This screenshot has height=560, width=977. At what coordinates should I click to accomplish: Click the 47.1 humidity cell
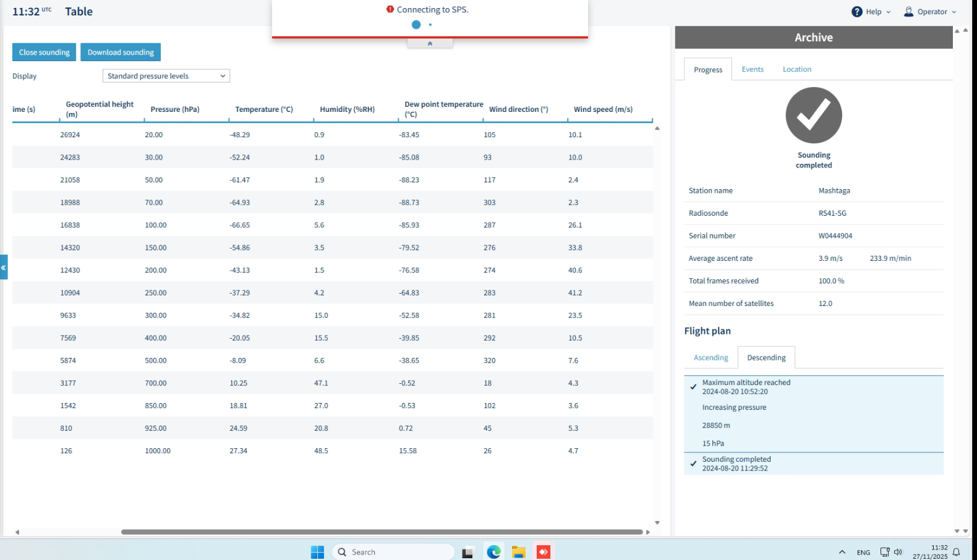[321, 383]
